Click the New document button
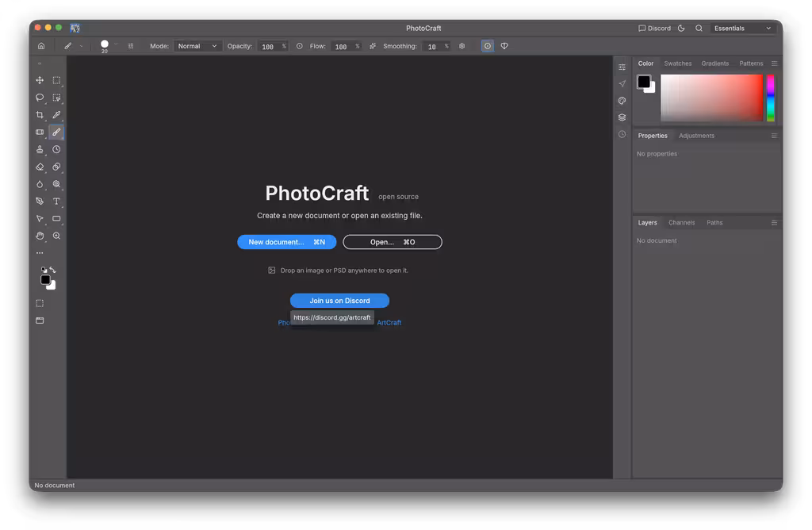 coord(287,242)
